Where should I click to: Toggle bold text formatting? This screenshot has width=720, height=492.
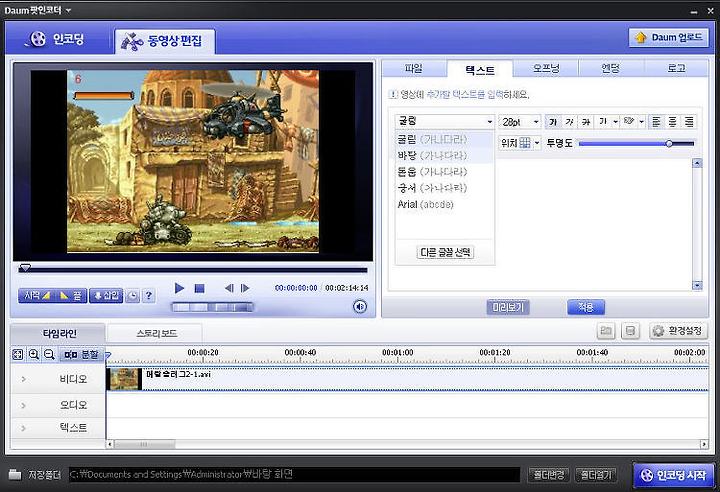click(x=553, y=122)
